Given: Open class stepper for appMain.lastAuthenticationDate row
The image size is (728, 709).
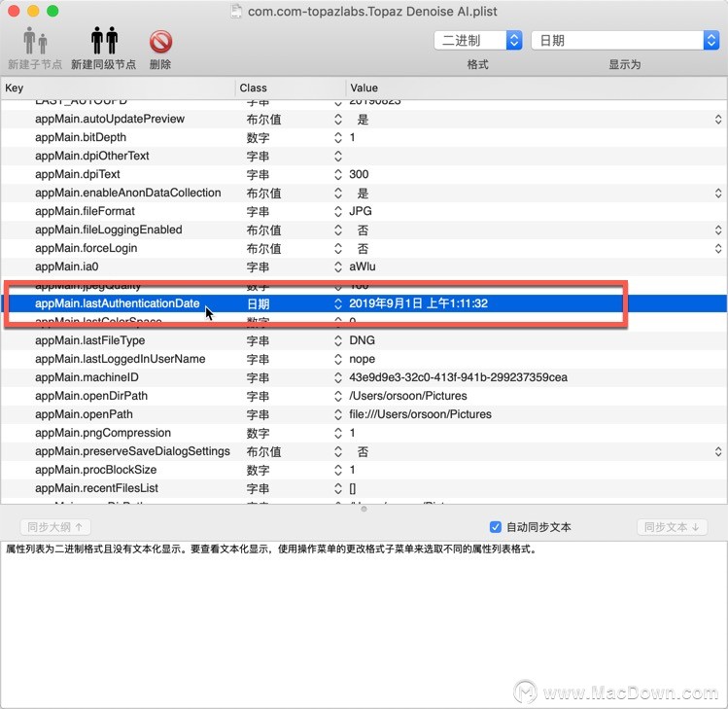Looking at the screenshot, I should 338,303.
